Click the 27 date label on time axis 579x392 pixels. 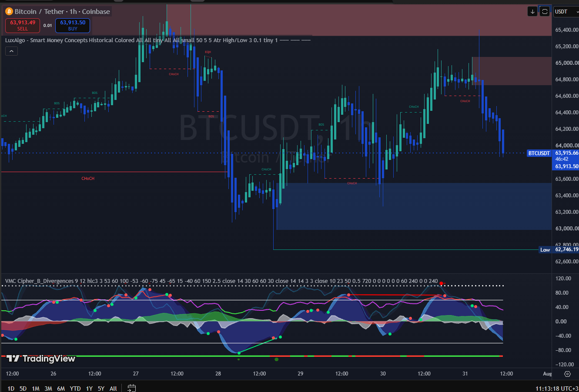coord(136,374)
